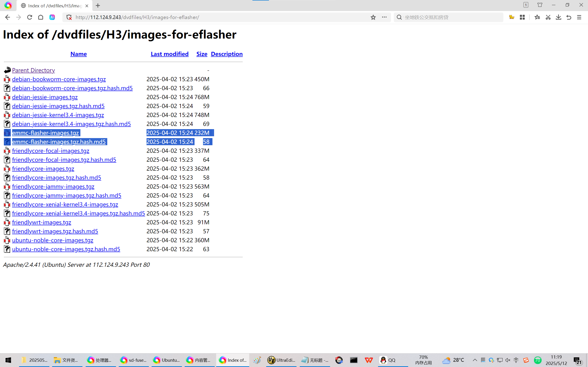588x367 pixels.
Task: Expand the system tray hidden icons chevron
Action: click(x=475, y=360)
